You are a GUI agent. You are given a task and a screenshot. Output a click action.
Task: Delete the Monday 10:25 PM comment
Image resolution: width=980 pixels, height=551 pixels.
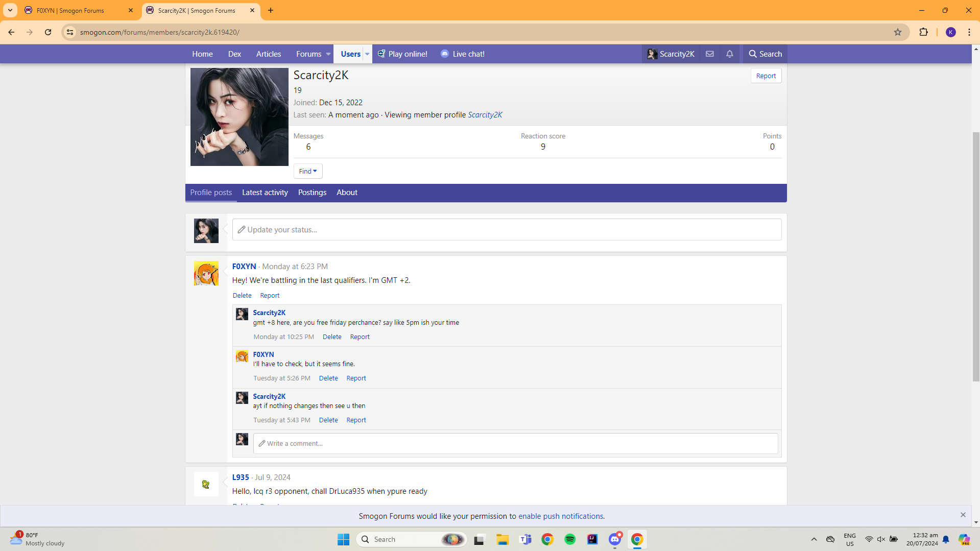pos(332,337)
